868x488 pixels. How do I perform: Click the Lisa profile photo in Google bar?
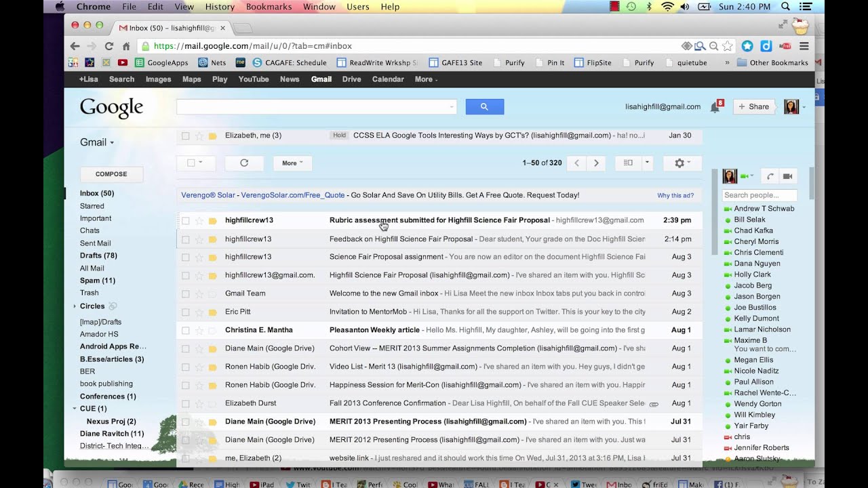(x=791, y=106)
